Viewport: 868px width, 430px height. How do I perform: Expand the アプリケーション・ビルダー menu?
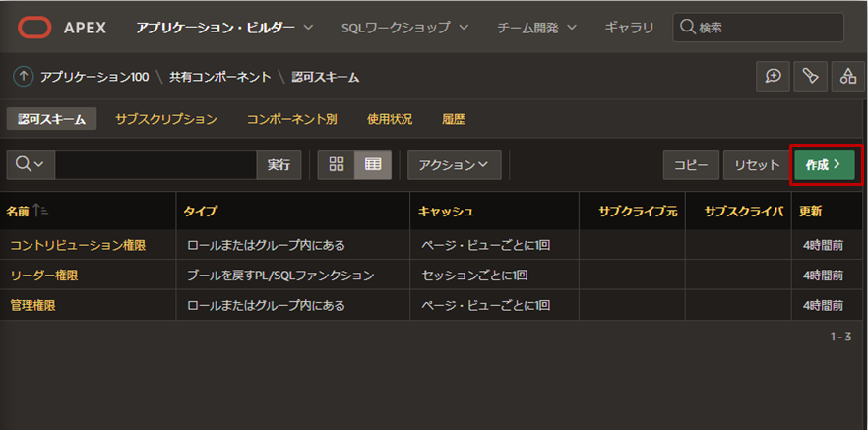pyautogui.click(x=225, y=27)
